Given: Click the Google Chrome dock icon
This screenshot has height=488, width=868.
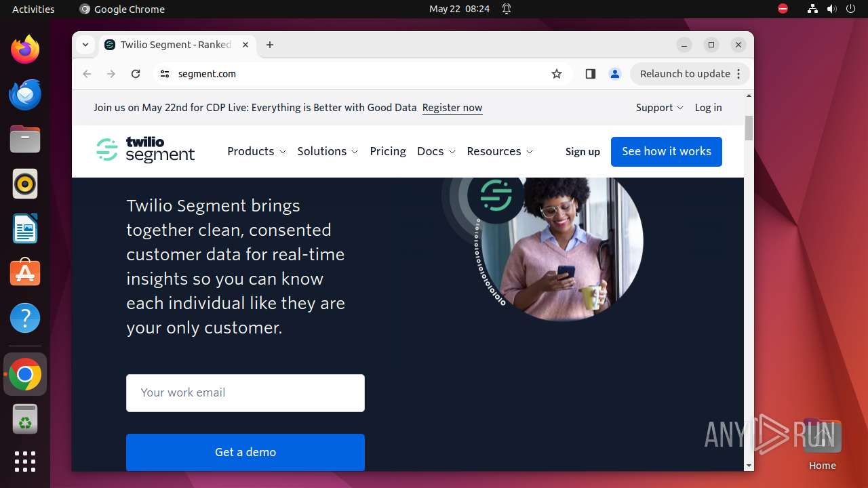Looking at the screenshot, I should 25,374.
